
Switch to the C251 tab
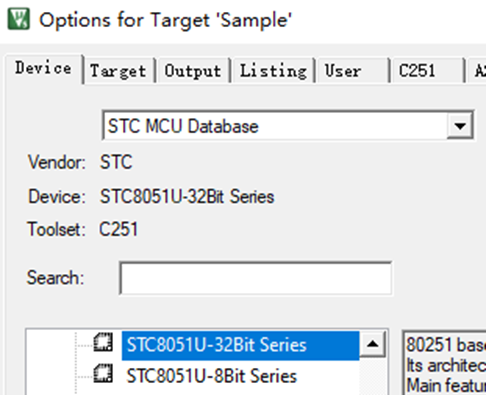point(427,70)
